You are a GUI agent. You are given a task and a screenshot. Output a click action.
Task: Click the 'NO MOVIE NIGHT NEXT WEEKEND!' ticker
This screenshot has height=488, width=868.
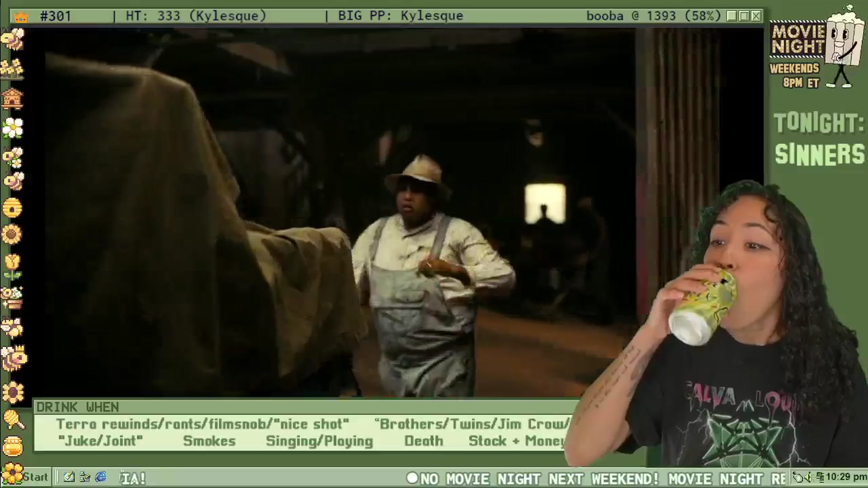click(539, 479)
